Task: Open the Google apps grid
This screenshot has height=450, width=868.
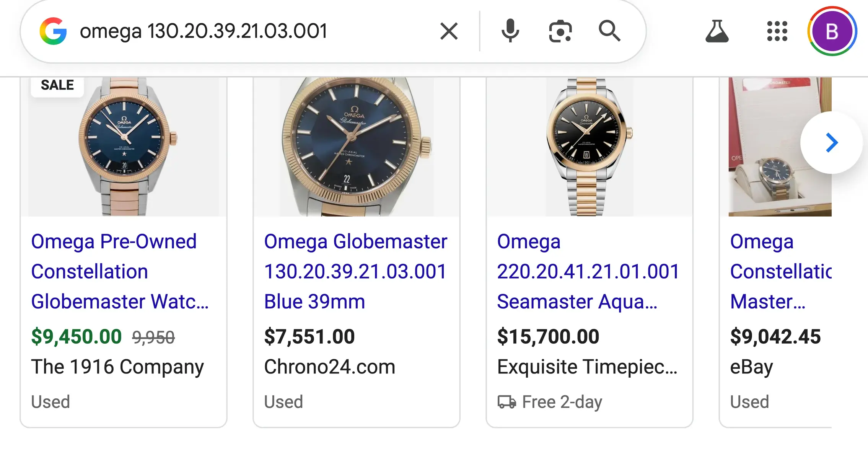Action: coord(777,31)
